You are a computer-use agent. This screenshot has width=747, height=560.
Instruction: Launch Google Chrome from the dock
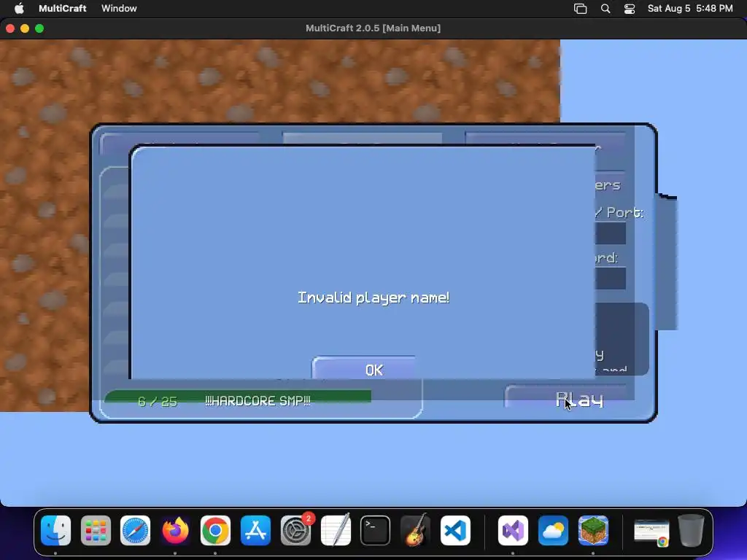215,530
